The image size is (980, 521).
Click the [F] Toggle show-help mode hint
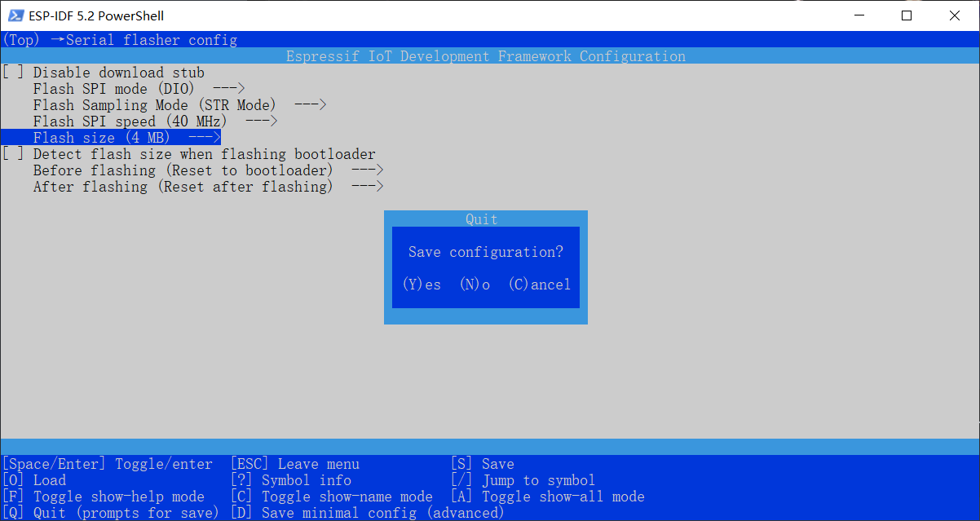[x=103, y=497]
